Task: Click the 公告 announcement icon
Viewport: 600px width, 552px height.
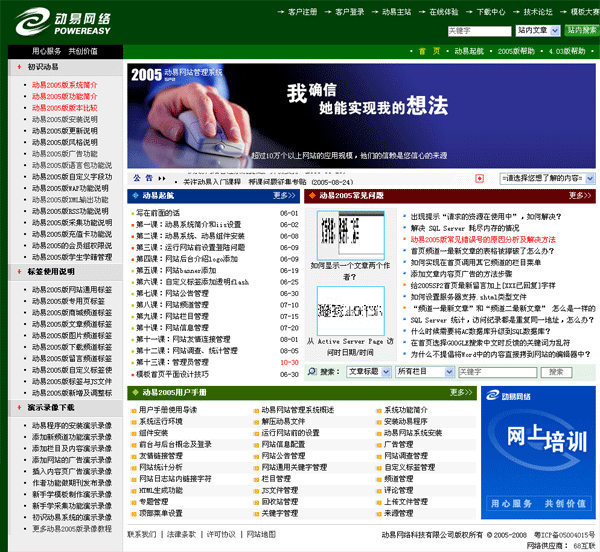Action: 137,178
